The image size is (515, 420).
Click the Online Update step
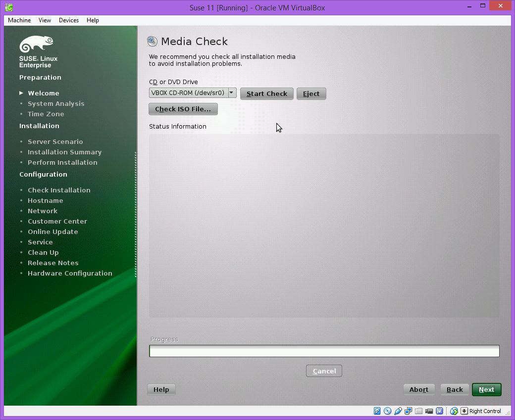click(52, 232)
